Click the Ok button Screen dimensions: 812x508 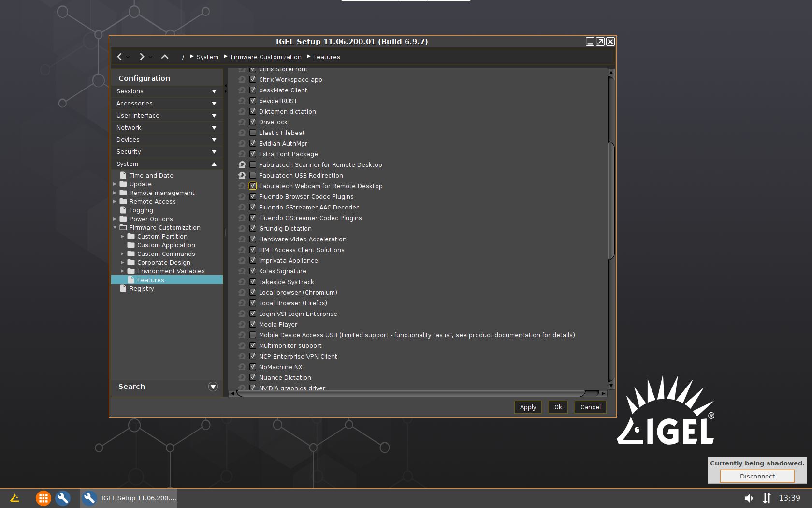click(x=558, y=407)
